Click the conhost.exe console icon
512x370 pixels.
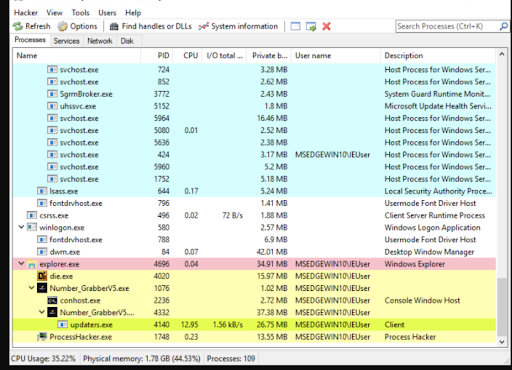point(52,300)
